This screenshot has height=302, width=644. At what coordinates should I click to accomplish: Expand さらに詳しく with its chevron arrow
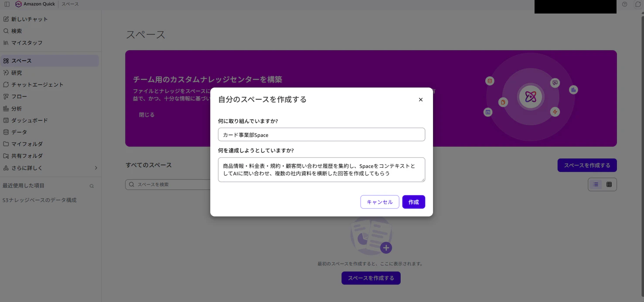click(96, 168)
